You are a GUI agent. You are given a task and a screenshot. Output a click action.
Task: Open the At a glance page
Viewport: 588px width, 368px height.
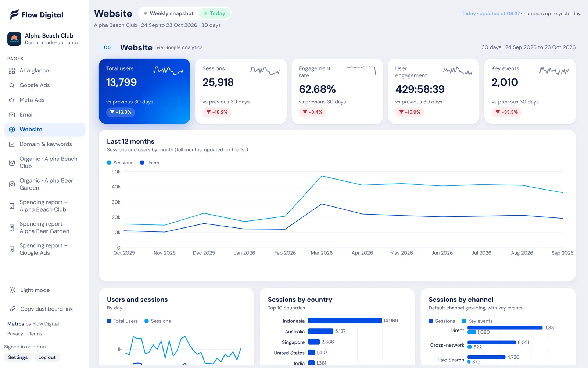[x=45, y=71]
